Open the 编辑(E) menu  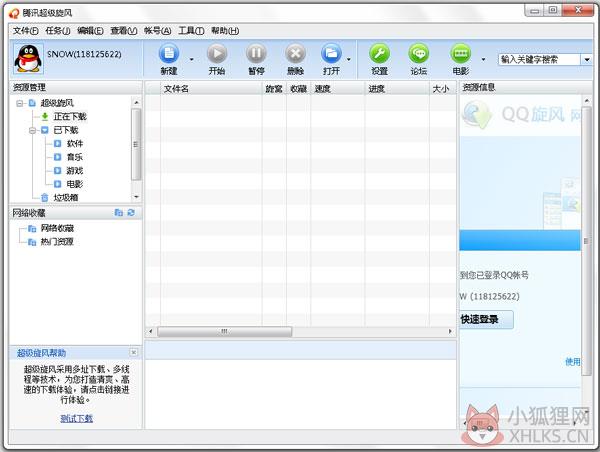click(x=90, y=31)
